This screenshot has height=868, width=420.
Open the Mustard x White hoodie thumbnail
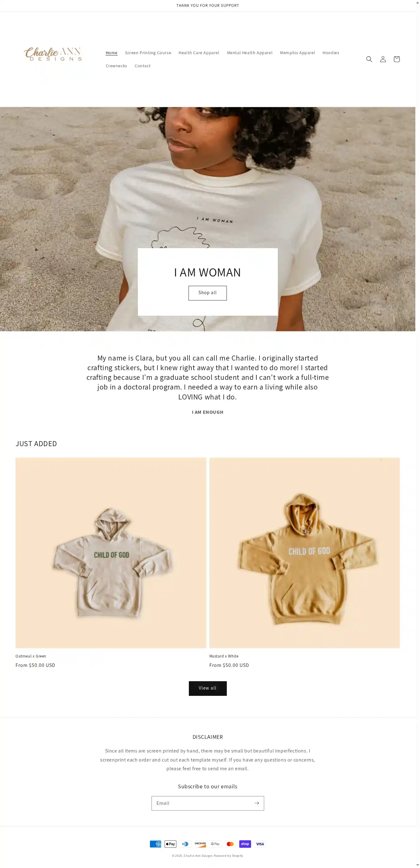[x=305, y=553]
